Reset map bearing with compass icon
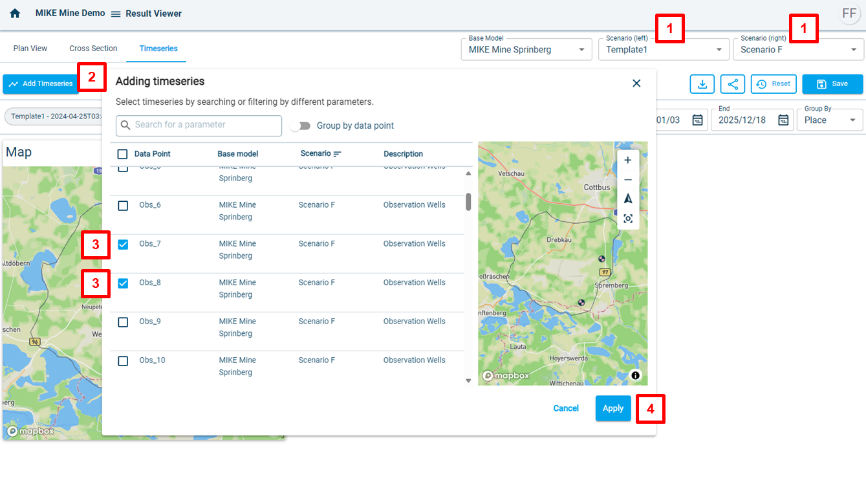866x482 pixels. pos(627,199)
